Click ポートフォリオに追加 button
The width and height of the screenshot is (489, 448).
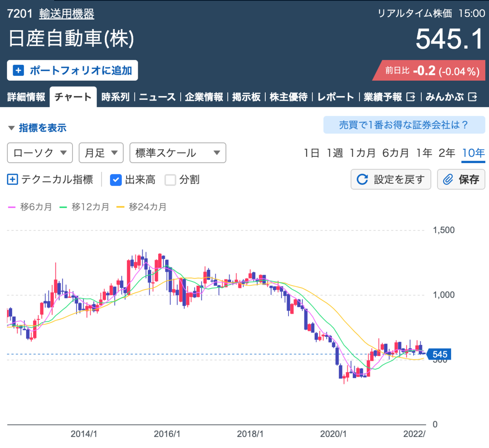click(x=73, y=71)
